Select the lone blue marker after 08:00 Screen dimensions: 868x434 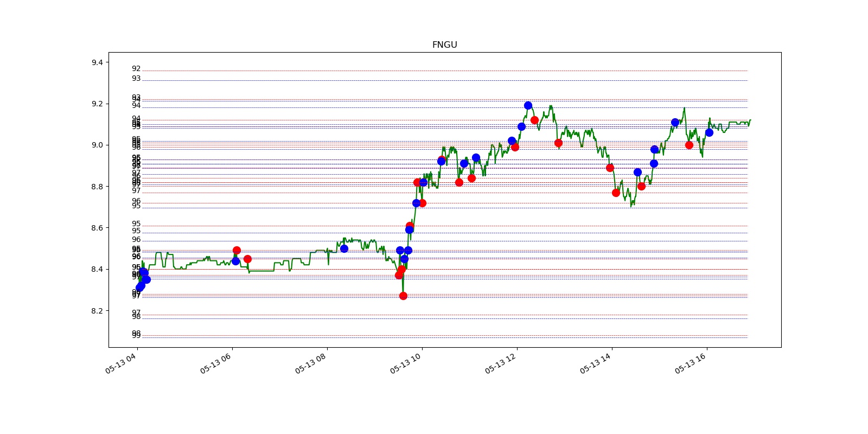click(344, 248)
